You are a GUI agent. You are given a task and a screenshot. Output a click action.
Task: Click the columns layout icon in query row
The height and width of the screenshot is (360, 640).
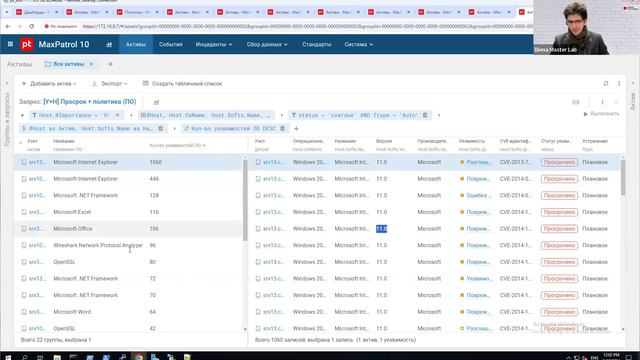click(x=576, y=102)
